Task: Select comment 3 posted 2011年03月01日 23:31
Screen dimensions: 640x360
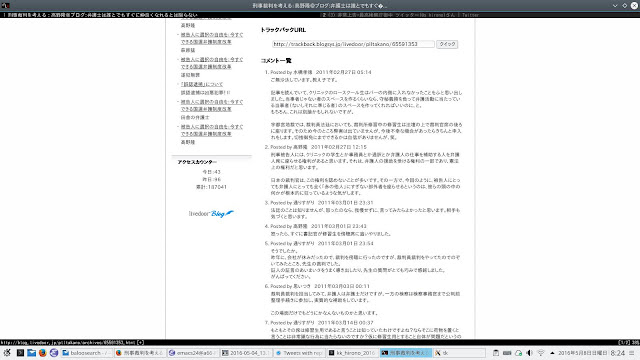Action: tap(322, 203)
